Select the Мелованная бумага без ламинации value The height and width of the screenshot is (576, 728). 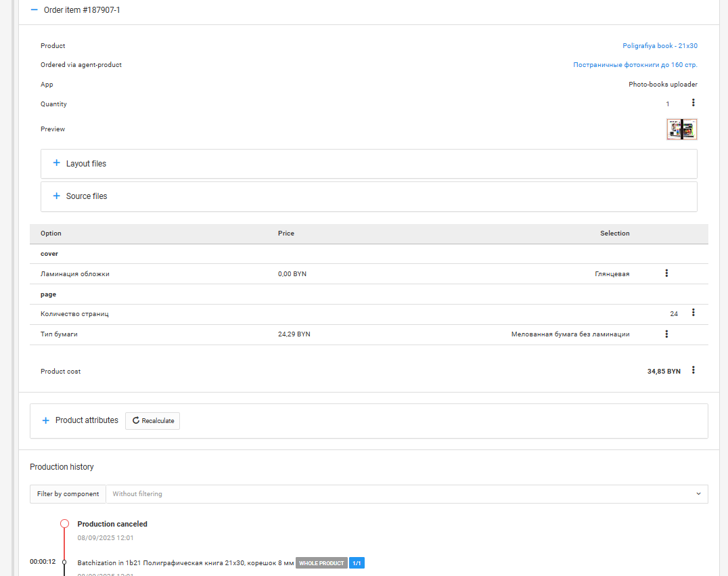coord(570,334)
